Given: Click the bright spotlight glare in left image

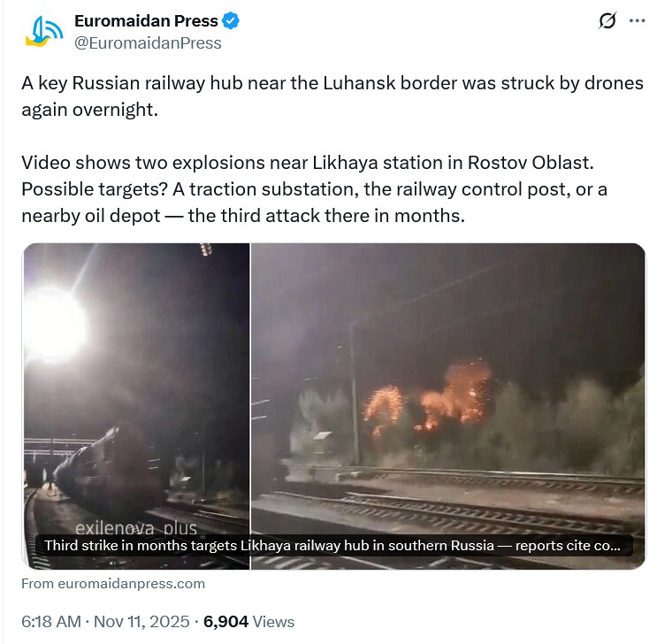Looking at the screenshot, I should click(54, 325).
